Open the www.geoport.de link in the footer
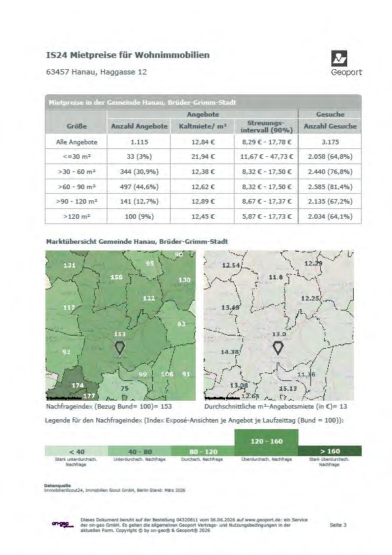The height and width of the screenshot is (555, 392). coord(262,520)
